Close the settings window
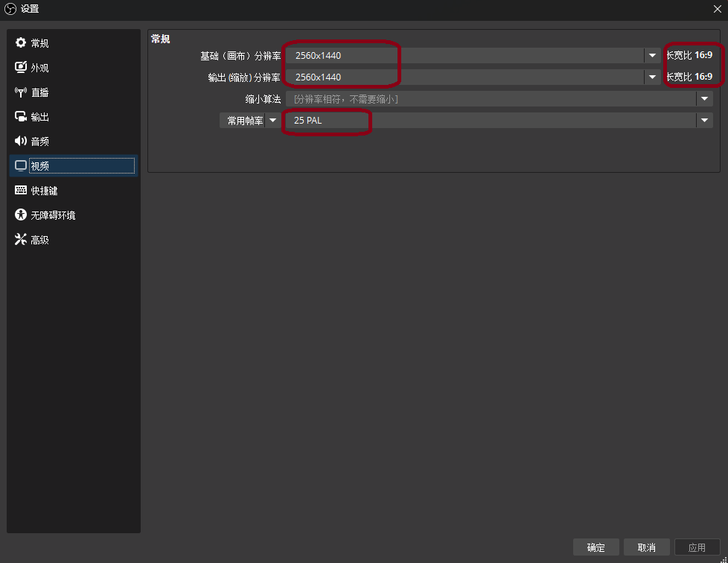Screen dimensions: 728x563 pos(718,9)
